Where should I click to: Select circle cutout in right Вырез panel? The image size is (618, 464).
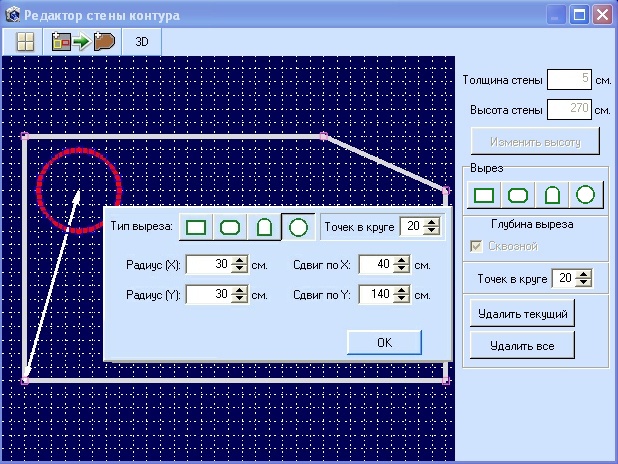[586, 195]
